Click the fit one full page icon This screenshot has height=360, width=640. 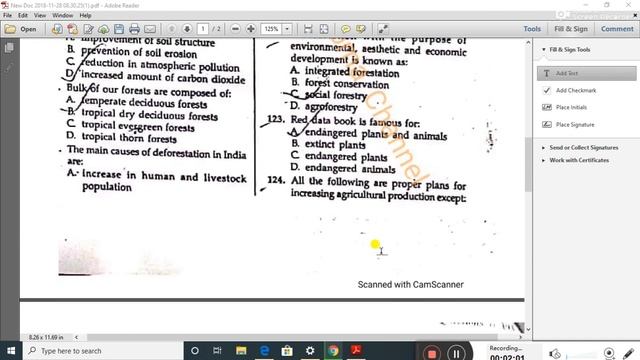point(324,29)
